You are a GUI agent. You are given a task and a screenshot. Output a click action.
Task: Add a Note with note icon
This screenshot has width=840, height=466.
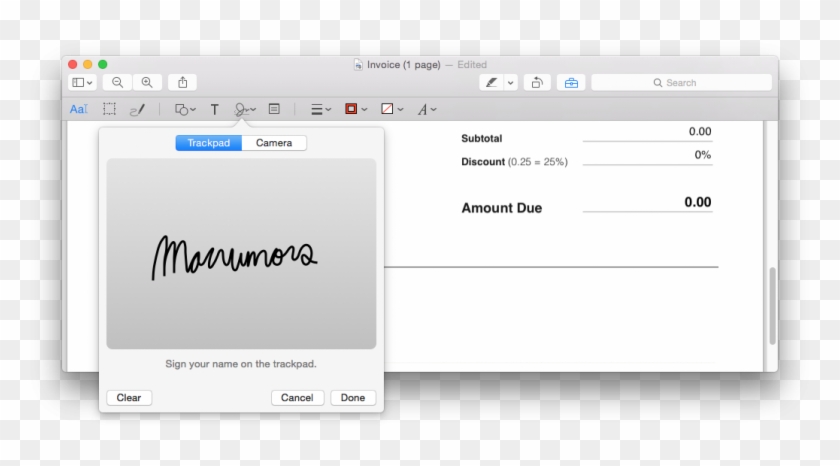coord(274,109)
